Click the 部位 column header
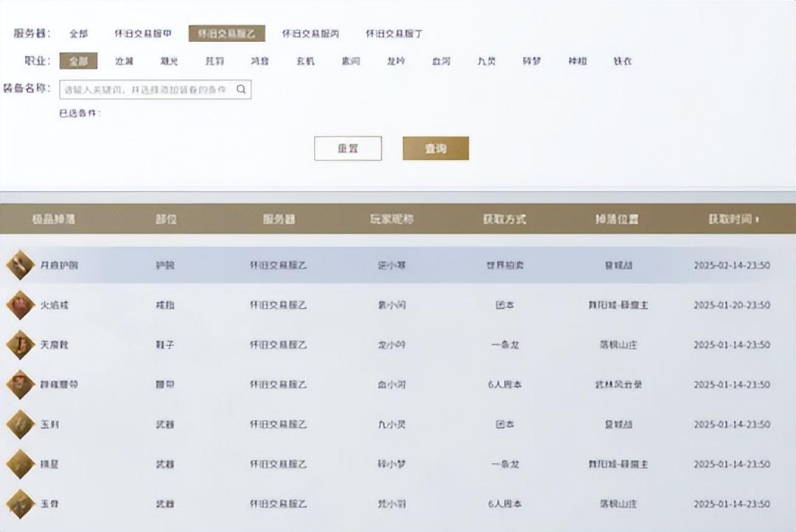 click(x=166, y=220)
